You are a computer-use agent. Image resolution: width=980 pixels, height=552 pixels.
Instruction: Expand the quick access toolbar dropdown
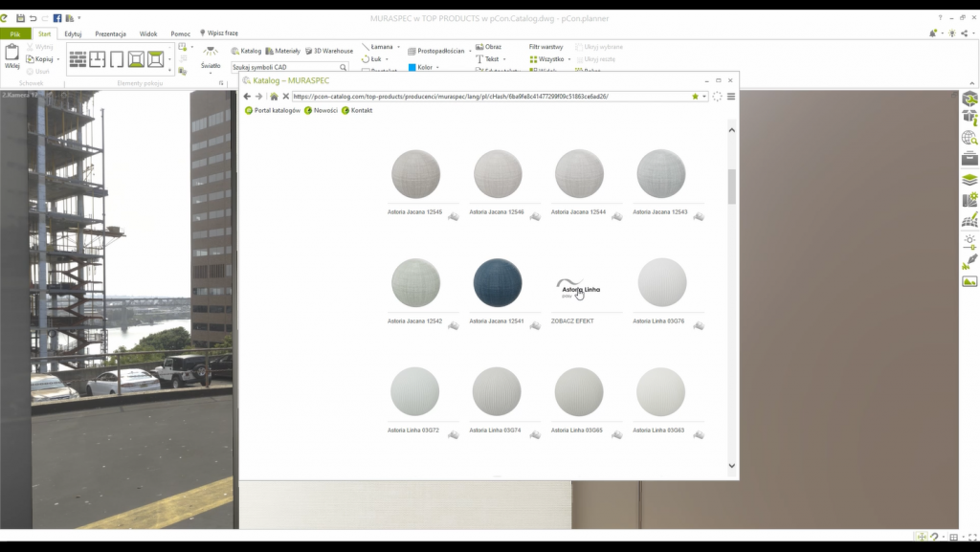pos(79,18)
